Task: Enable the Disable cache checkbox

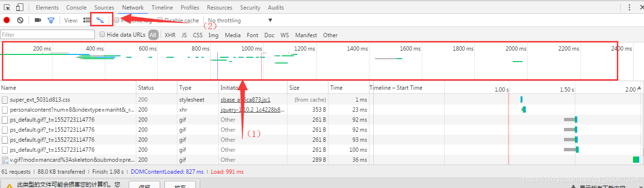Action: (x=160, y=20)
